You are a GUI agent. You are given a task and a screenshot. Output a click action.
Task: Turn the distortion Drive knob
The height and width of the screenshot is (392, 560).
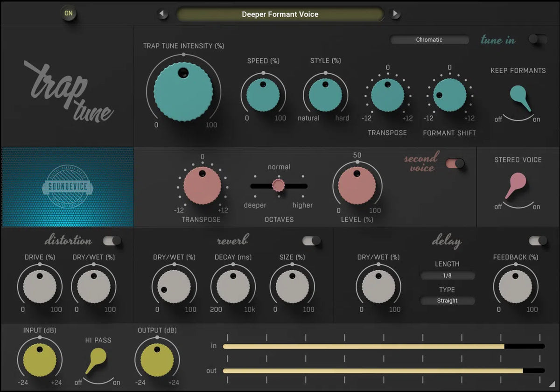click(x=40, y=287)
